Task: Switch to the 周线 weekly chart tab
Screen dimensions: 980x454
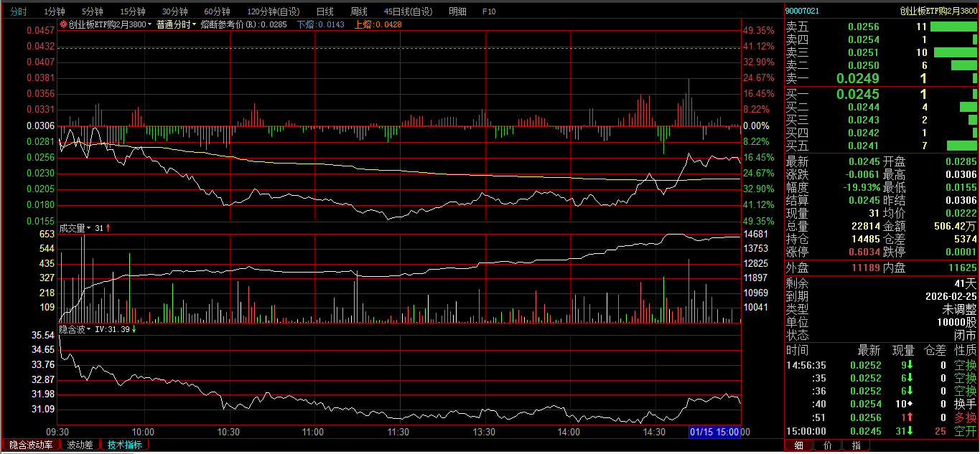Action: point(358,11)
